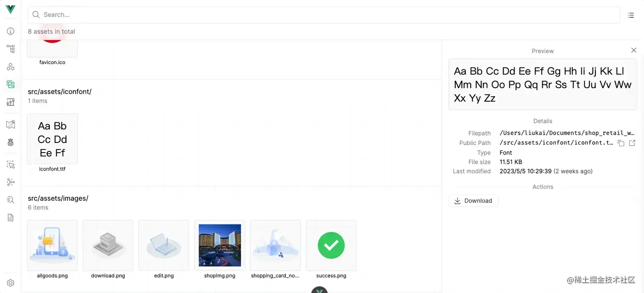The height and width of the screenshot is (293, 644).
Task: Focus the Search assets input field
Action: (324, 15)
